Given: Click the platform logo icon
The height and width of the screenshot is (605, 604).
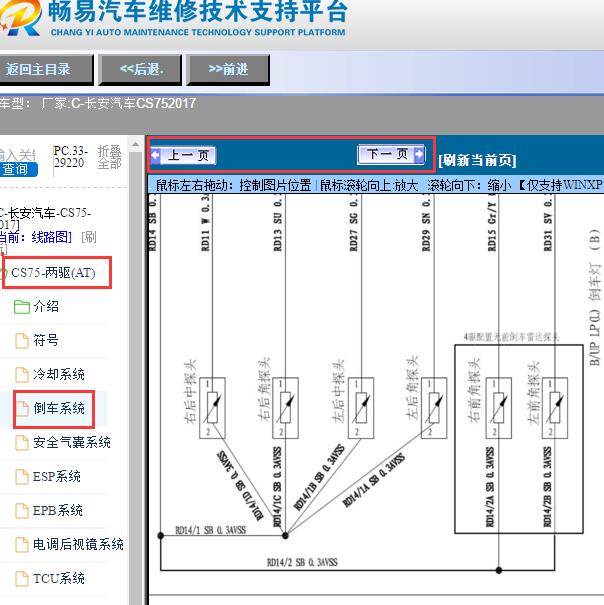Looking at the screenshot, I should 20,17.
